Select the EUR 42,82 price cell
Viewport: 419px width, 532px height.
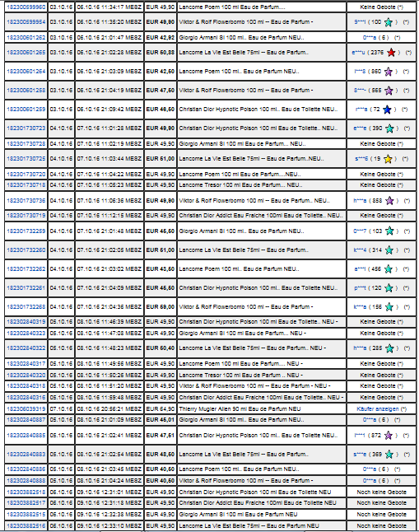[x=161, y=37]
